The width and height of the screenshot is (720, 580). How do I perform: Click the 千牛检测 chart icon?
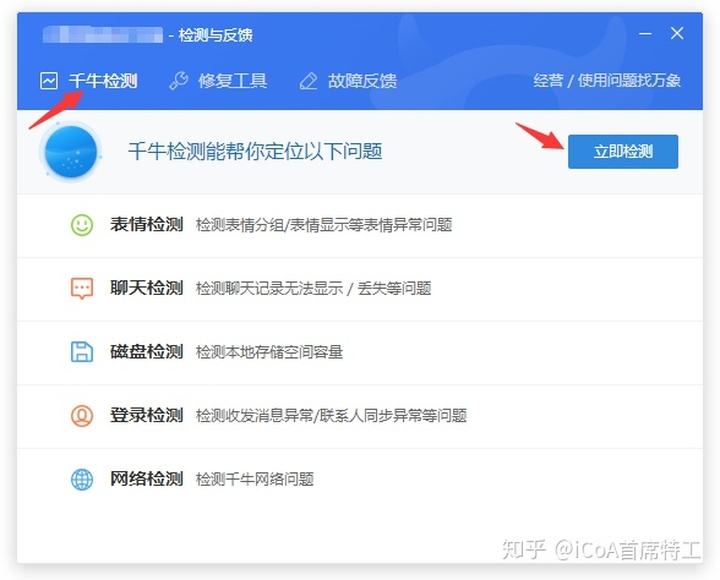tap(49, 81)
